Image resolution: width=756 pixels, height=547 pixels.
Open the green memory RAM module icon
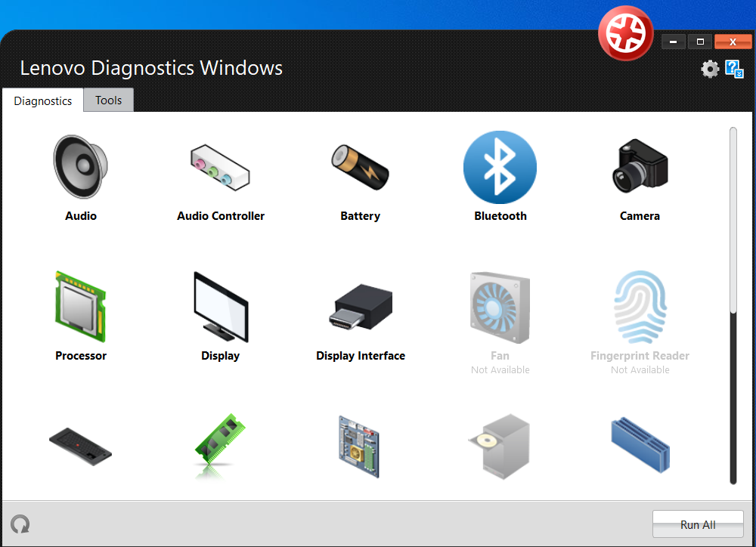click(x=220, y=441)
